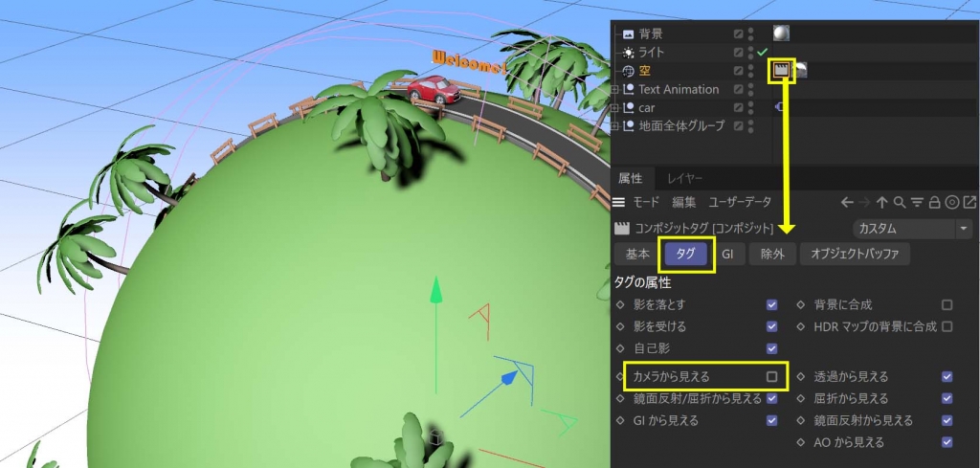Click the sky globe icon beside 空
This screenshot has width=980, height=468.
click(628, 71)
